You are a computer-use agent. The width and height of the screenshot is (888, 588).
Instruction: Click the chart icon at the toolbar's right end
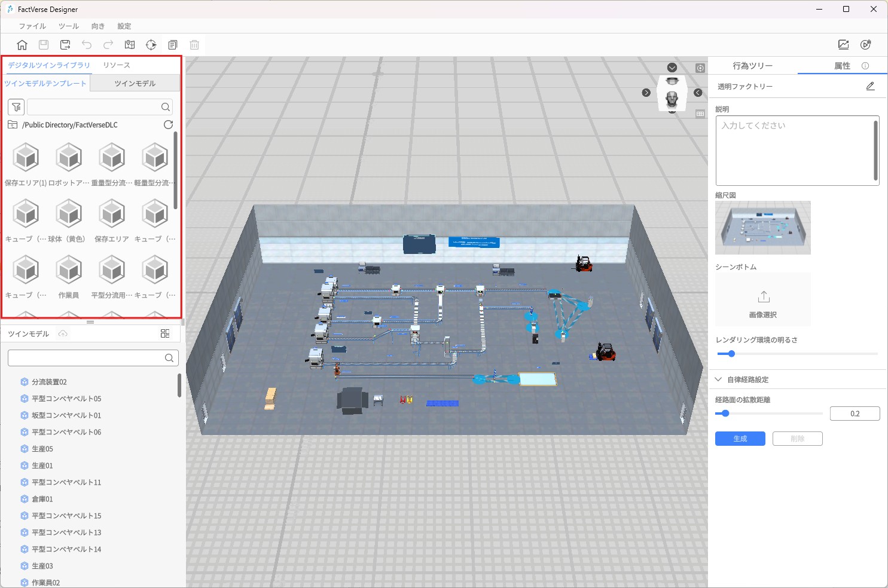coord(843,45)
